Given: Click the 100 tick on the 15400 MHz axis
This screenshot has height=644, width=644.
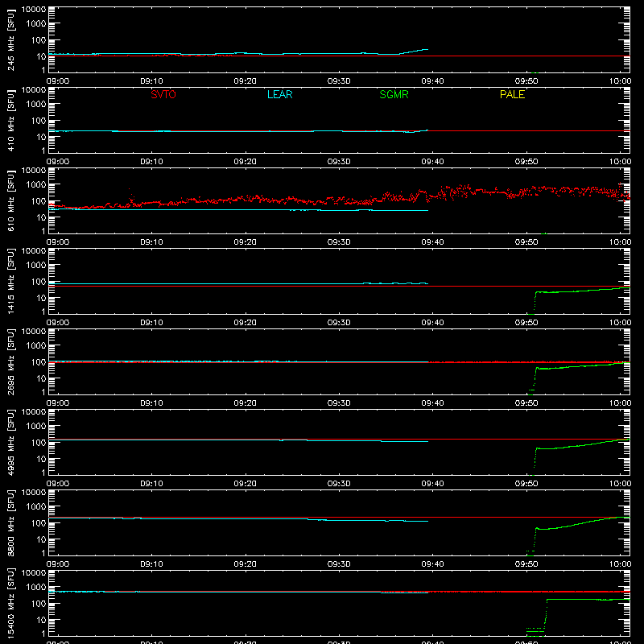Looking at the screenshot, I should (38, 604).
